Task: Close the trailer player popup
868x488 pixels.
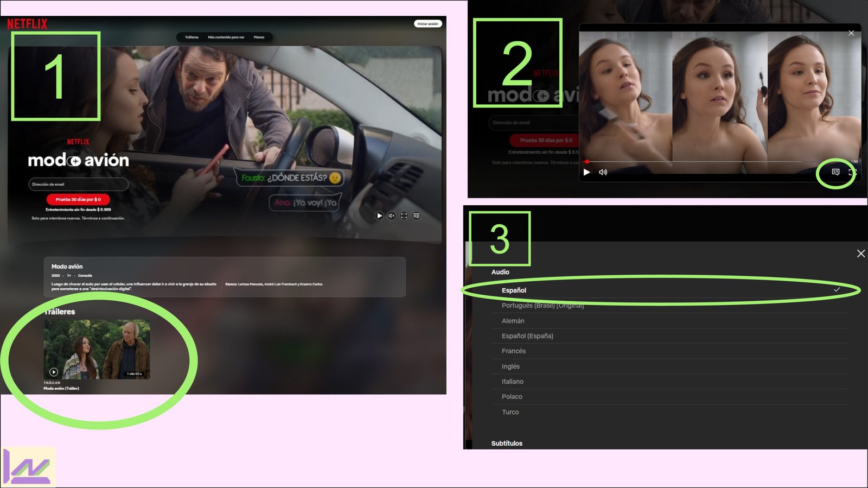Action: pos(851,33)
